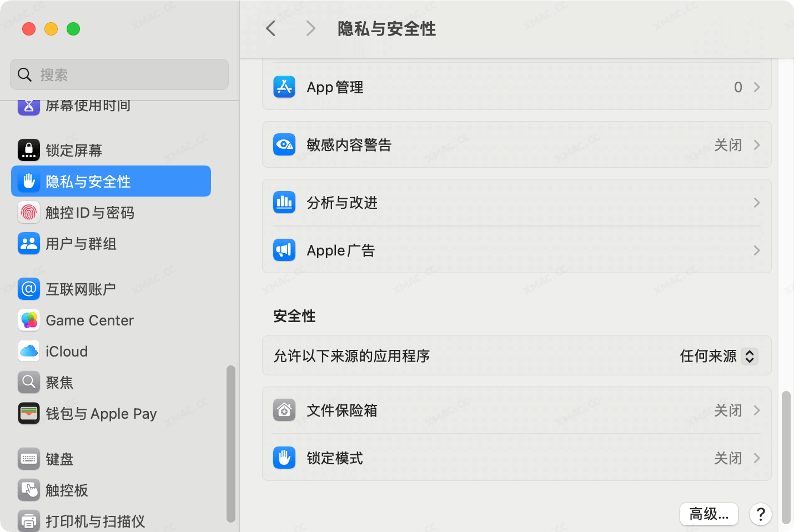The height and width of the screenshot is (532, 794).
Task: Expand 敏感内容警告 via its chevron
Action: point(757,145)
